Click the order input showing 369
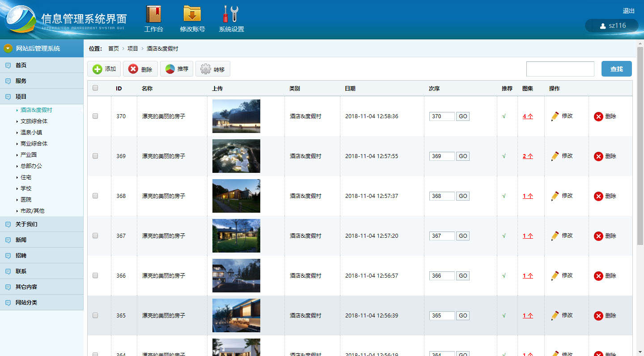 [x=442, y=156]
